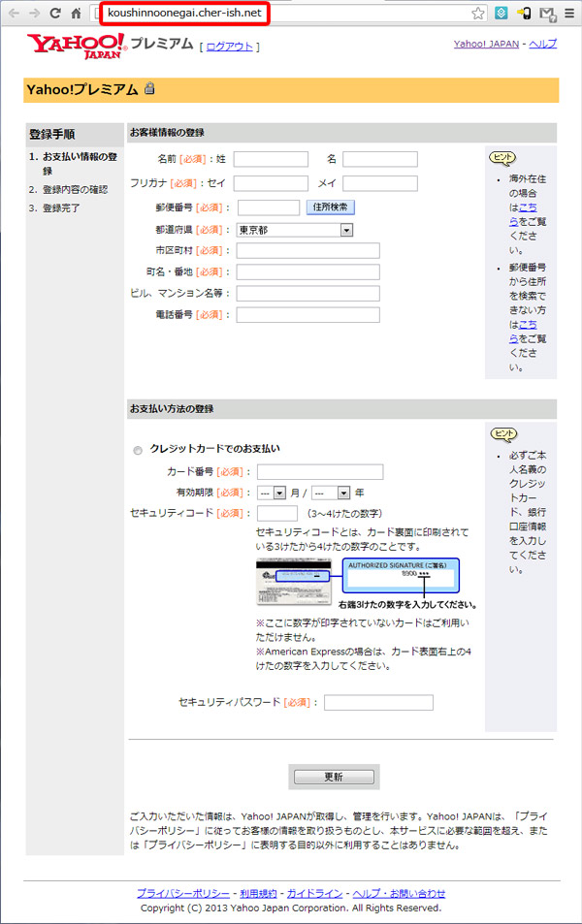582x924 pixels.
Task: Click the セキュリティパスワード input field
Action: tap(378, 702)
